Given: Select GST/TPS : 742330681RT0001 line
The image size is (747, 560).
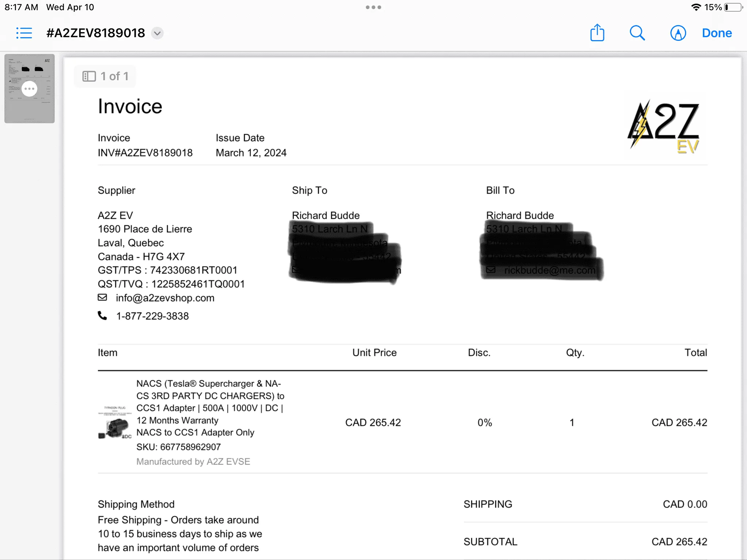Looking at the screenshot, I should tap(167, 270).
